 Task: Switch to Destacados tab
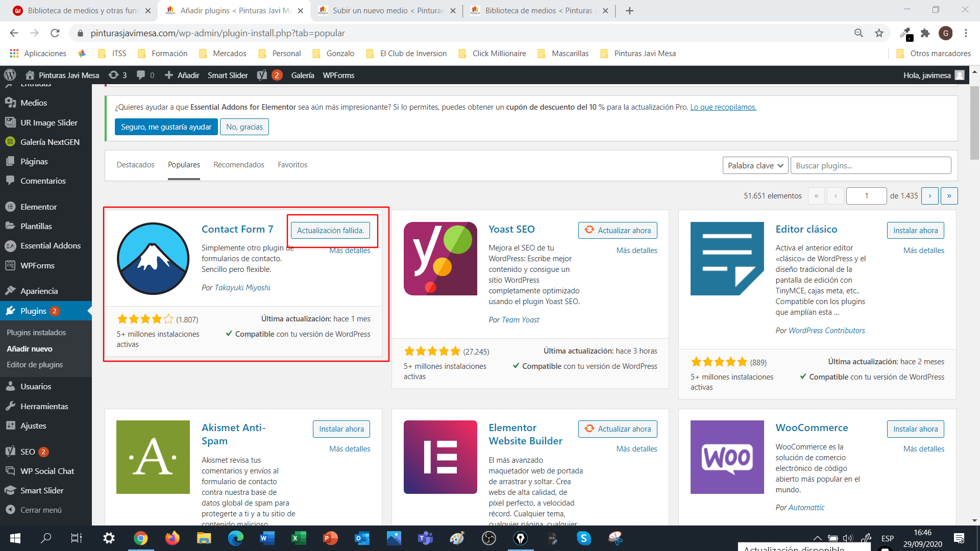coord(135,165)
